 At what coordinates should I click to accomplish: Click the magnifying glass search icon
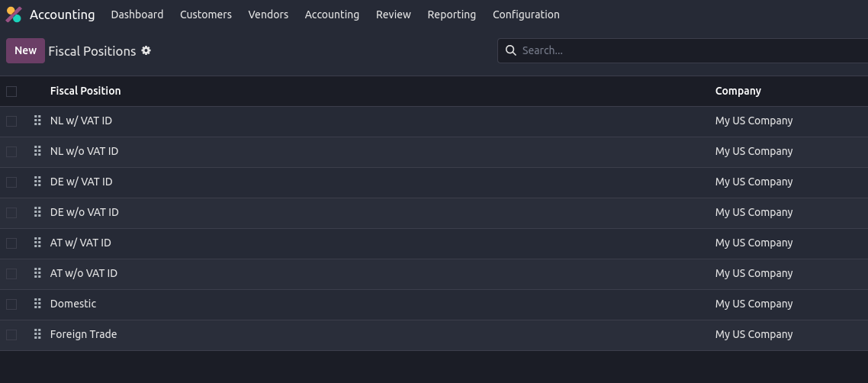[x=511, y=50]
